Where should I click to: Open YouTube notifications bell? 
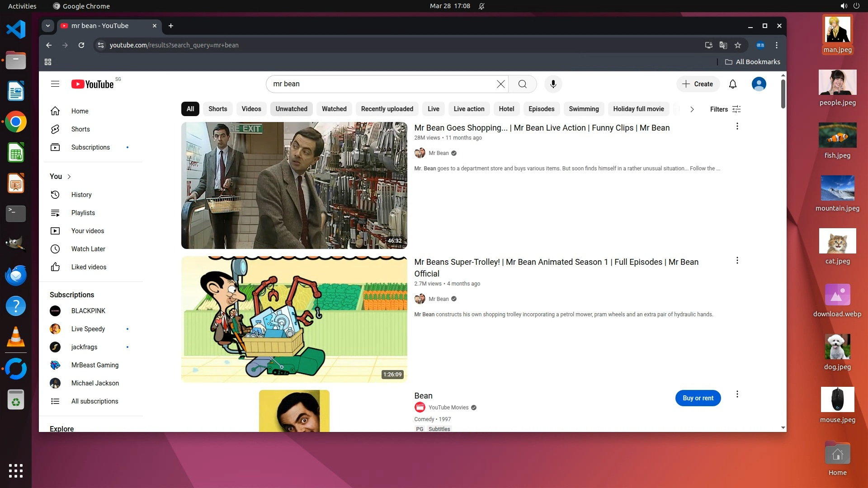[x=732, y=84]
